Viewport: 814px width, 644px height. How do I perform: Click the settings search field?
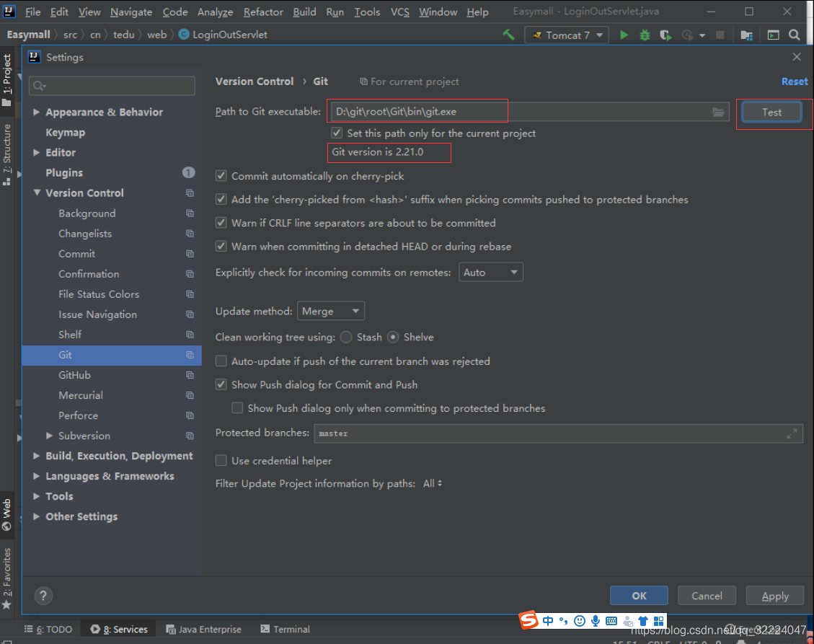point(112,86)
